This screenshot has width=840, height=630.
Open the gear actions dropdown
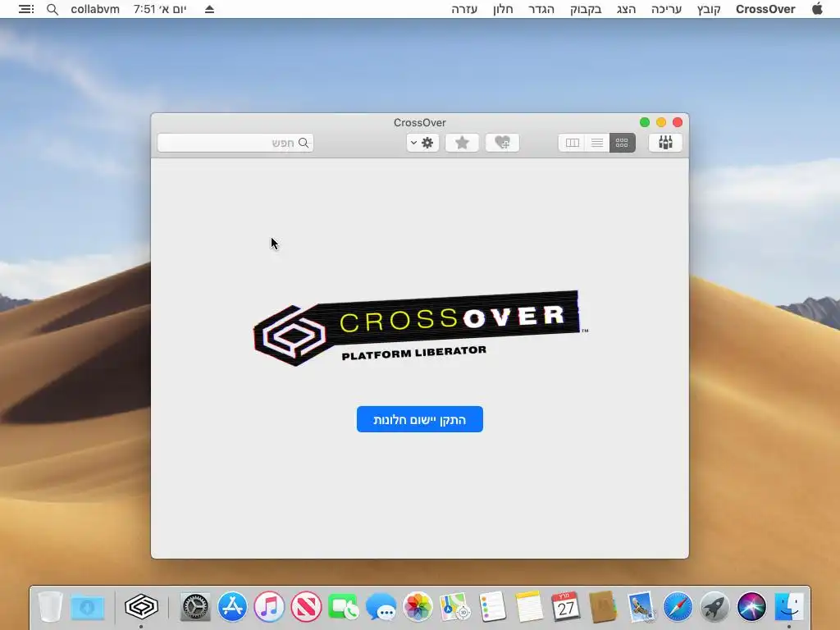tap(422, 143)
